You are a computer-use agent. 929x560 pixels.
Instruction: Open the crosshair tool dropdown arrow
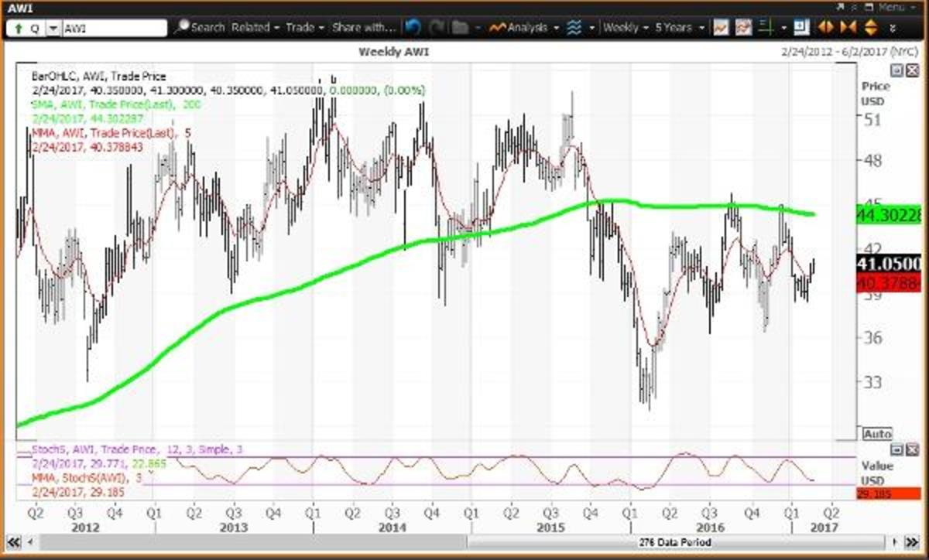[783, 28]
